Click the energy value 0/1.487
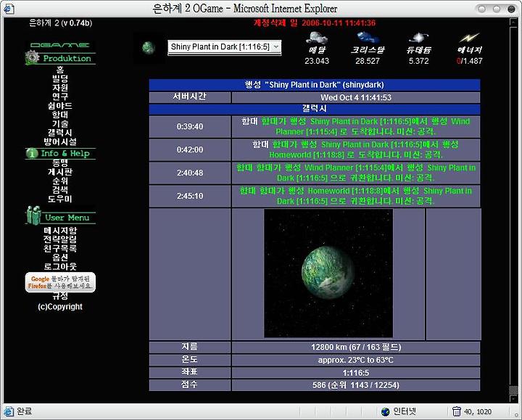The height and width of the screenshot is (420, 522). tap(469, 61)
